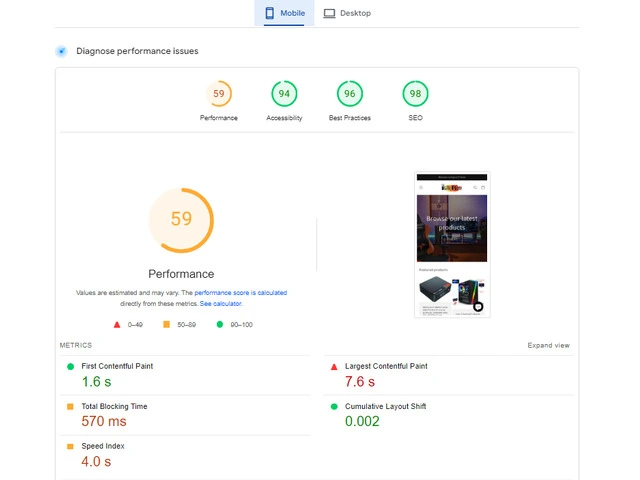Open the 'performance score is calculated' link
Screen dimensions: 640x480
tap(241, 293)
